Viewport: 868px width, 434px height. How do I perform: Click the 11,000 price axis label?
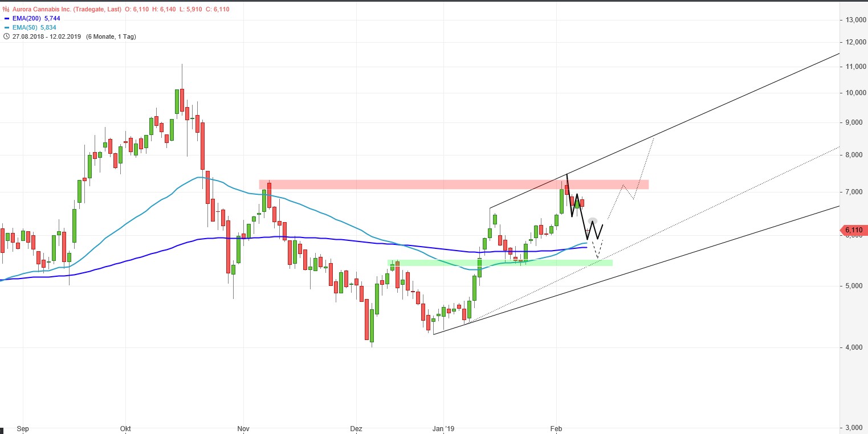[855, 67]
